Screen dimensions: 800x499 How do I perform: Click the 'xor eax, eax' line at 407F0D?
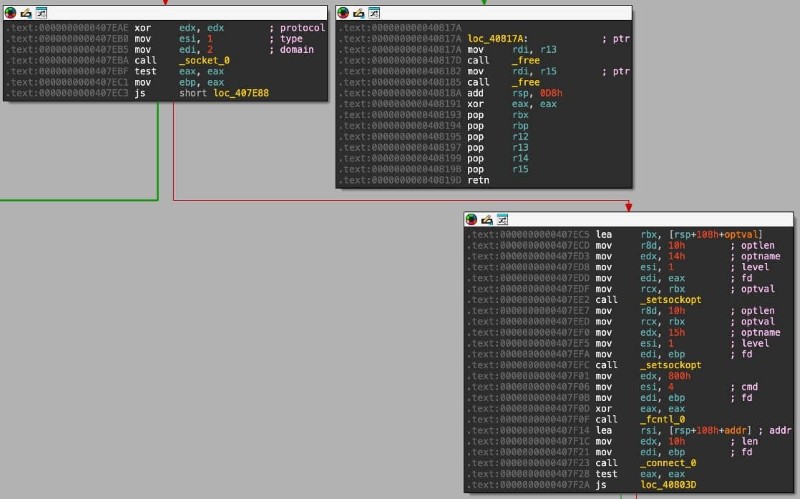(x=629, y=408)
